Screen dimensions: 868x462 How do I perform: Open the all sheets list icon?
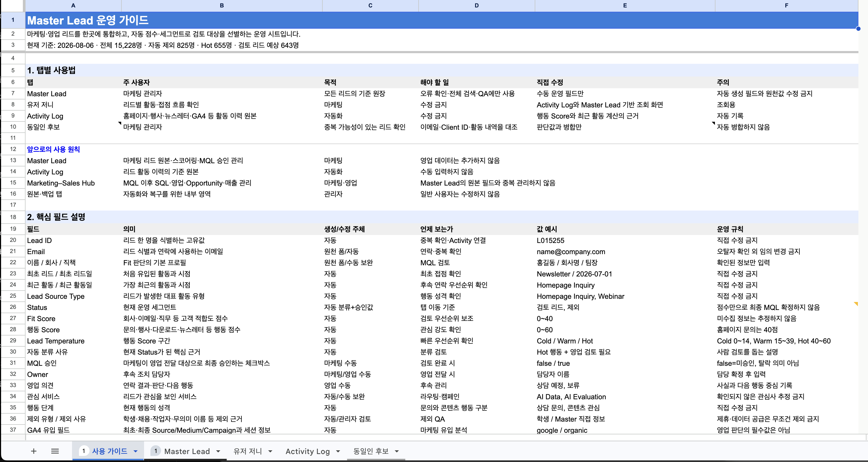55,451
